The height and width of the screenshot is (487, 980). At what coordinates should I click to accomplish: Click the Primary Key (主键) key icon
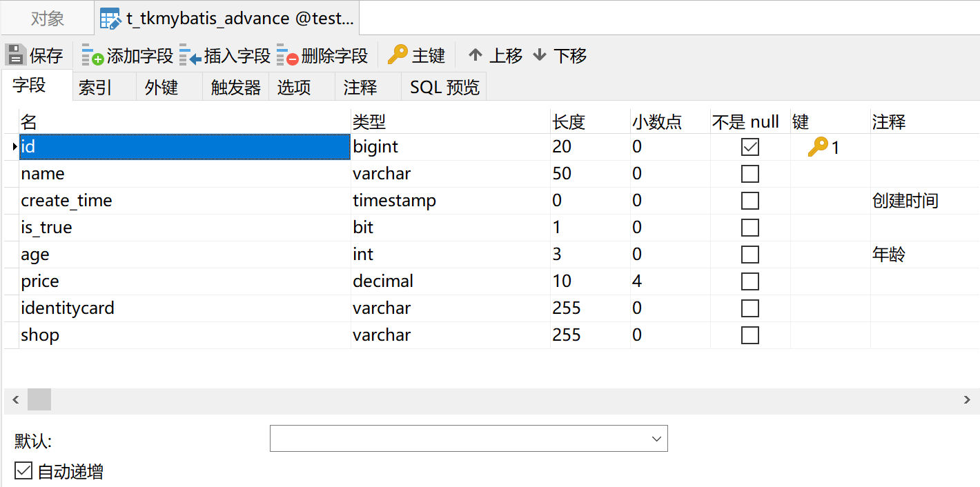click(398, 54)
